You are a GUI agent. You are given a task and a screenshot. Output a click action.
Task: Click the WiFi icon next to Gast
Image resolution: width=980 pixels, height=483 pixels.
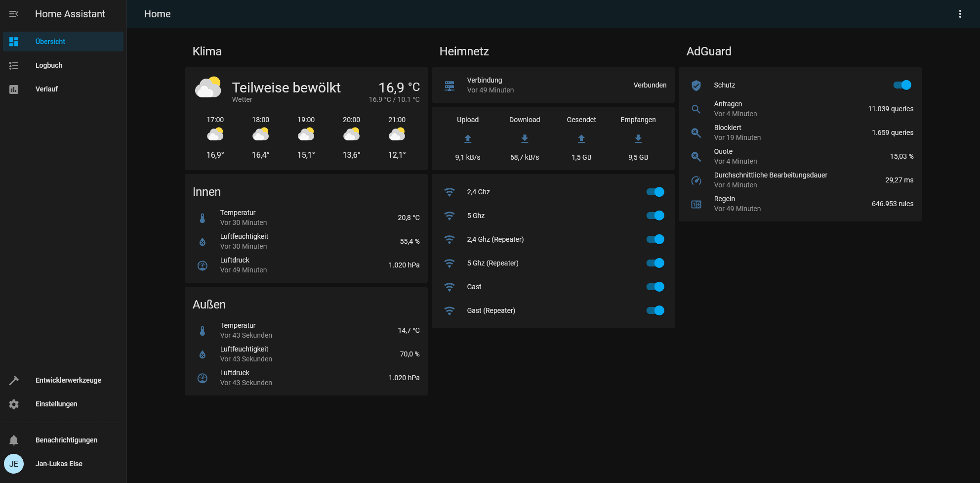(449, 287)
